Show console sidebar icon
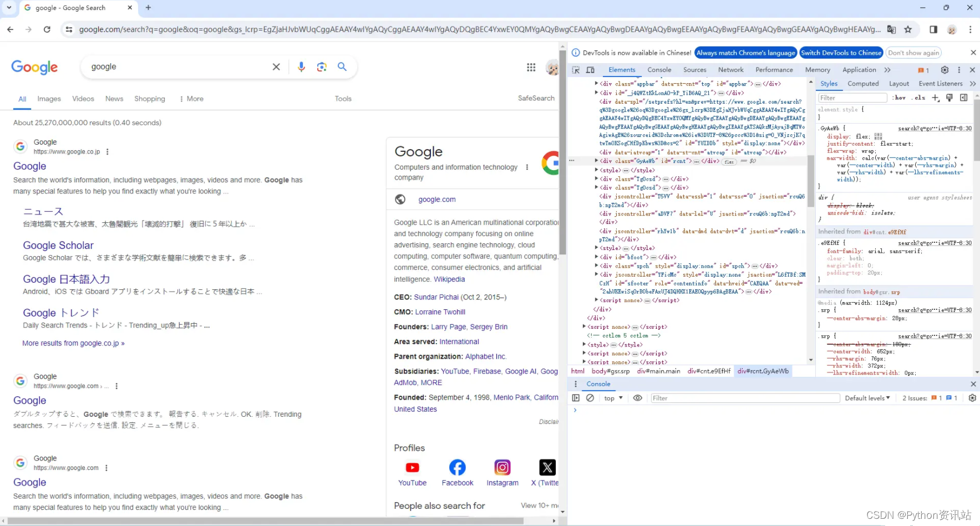 (x=576, y=398)
